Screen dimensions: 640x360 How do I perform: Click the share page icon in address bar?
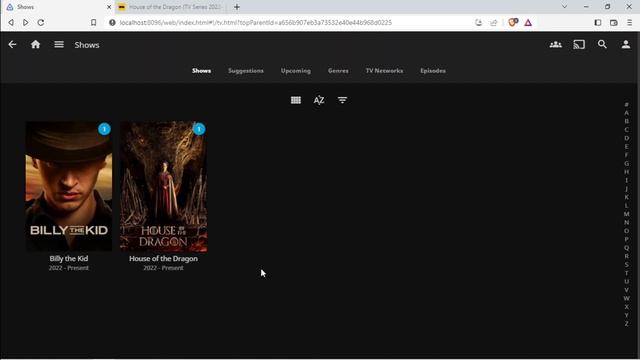[x=494, y=22]
